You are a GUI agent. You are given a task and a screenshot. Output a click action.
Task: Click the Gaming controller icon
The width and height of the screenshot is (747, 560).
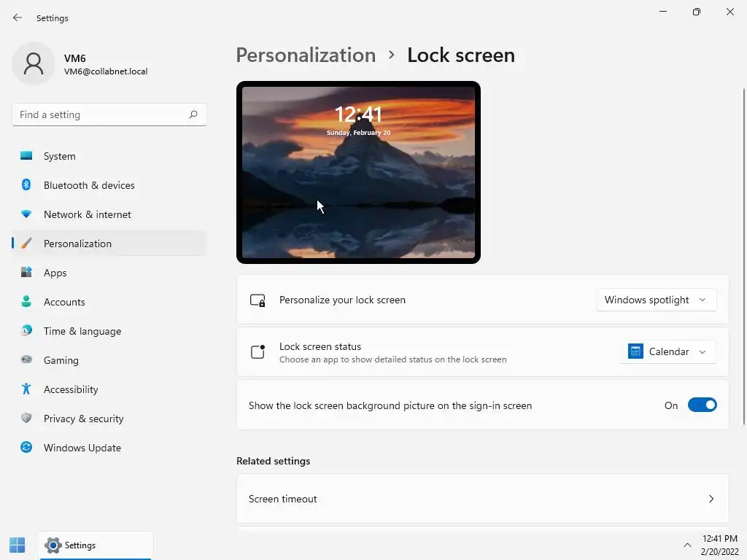point(26,359)
